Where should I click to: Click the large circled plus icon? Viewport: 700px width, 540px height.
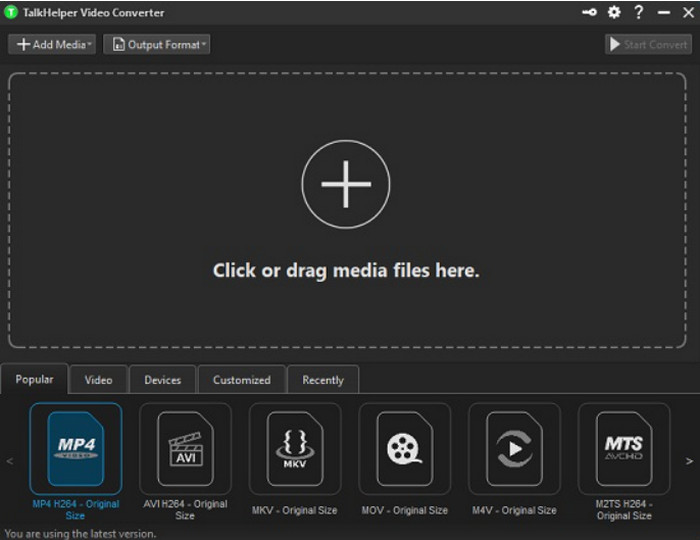346,184
